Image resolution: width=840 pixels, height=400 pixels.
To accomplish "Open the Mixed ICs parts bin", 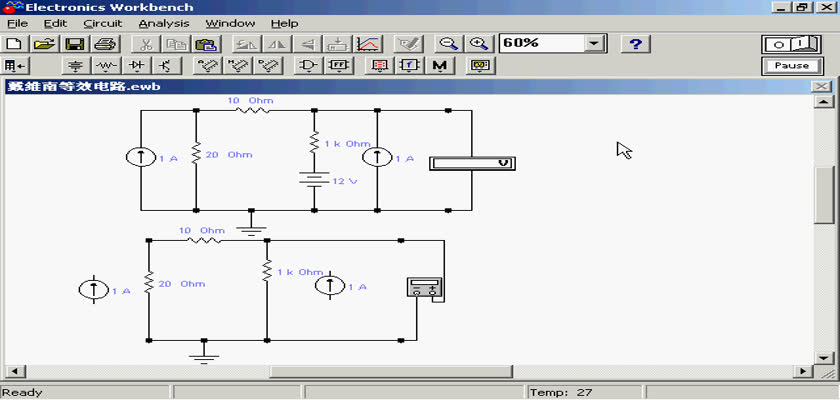I will point(237,66).
